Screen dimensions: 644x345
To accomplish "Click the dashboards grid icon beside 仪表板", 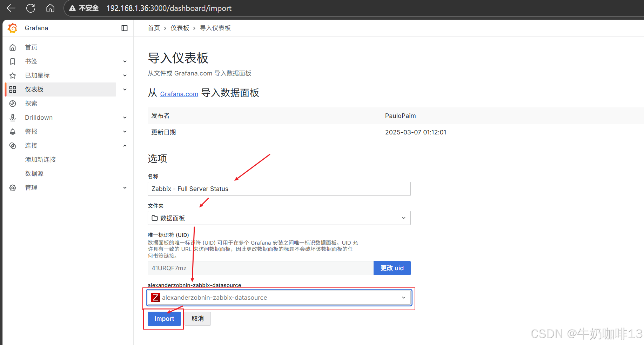I will [x=13, y=89].
